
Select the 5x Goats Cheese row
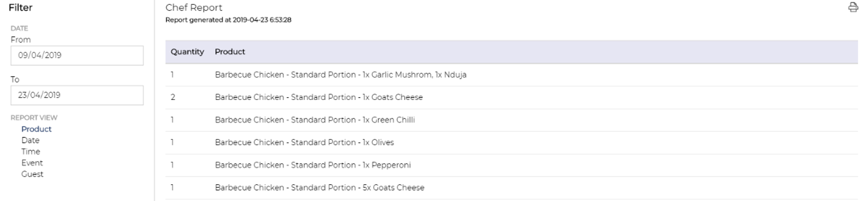pyautogui.click(x=511, y=187)
